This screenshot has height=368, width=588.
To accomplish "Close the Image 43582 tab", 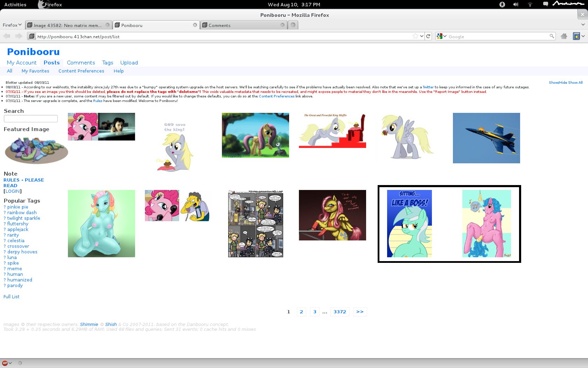I will (x=107, y=25).
